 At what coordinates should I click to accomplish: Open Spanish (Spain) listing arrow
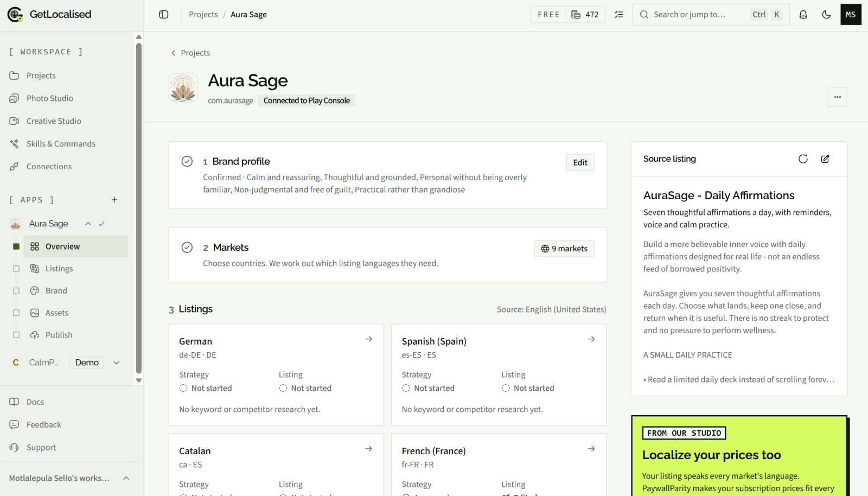591,339
